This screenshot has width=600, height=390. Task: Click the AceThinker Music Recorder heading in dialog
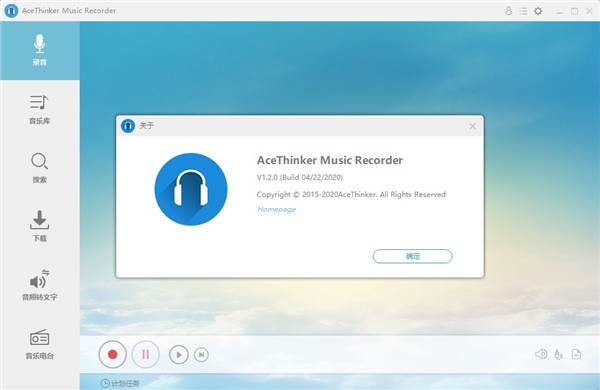coord(329,160)
